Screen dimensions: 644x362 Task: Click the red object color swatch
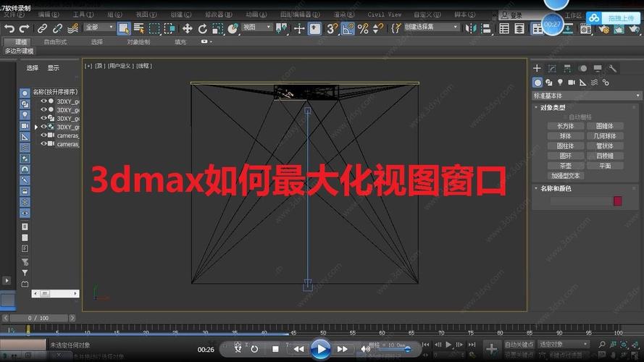tap(618, 201)
